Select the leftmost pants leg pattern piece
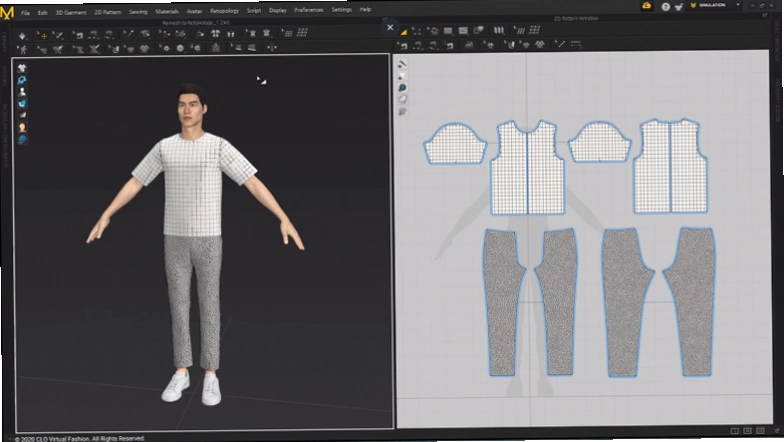Image resolution: width=784 pixels, height=442 pixels. click(502, 302)
